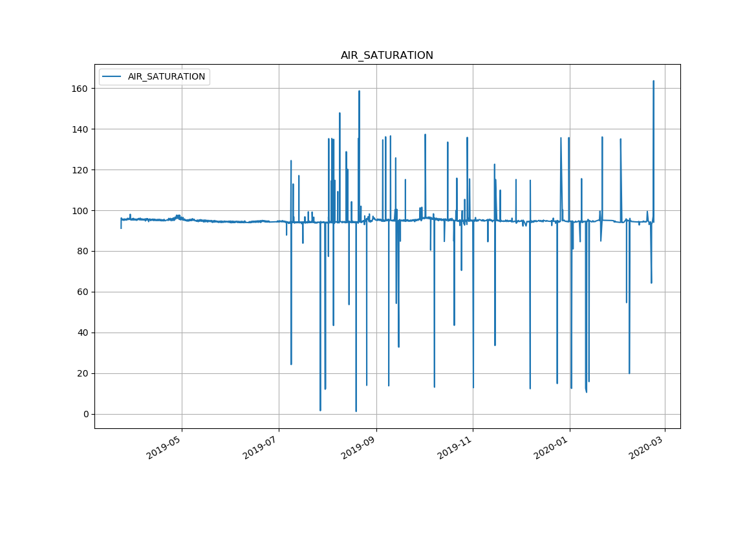
Task: Click the AIR_SATURATION chart title
Action: click(x=387, y=56)
